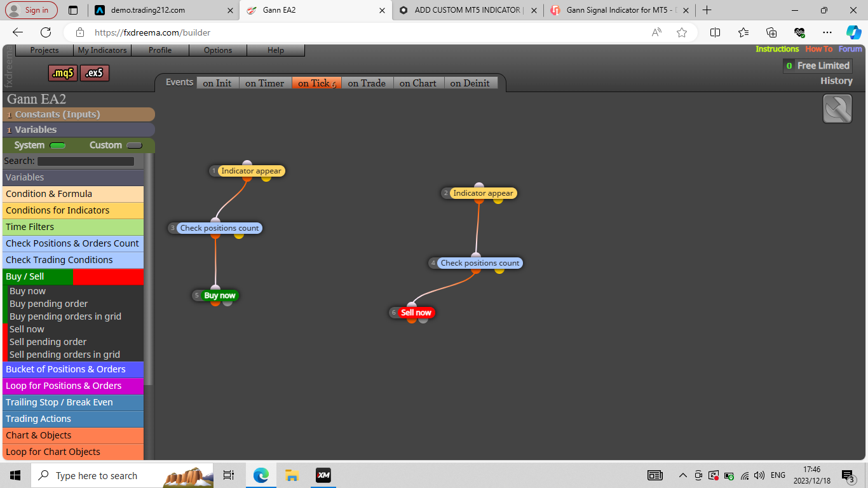Click the sidebar vertical scrollbar
Image resolution: width=868 pixels, height=488 pixels.
[x=149, y=269]
